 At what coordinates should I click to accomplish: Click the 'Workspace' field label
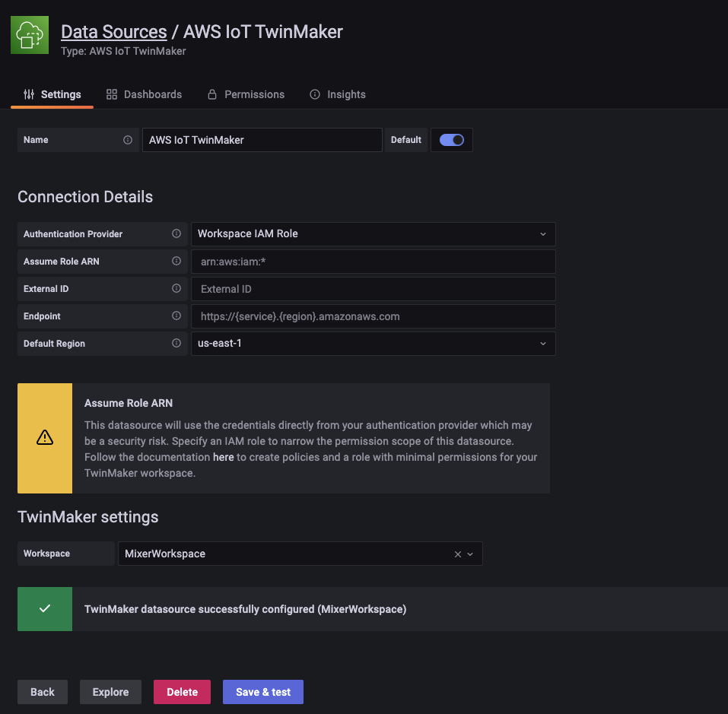coord(47,554)
